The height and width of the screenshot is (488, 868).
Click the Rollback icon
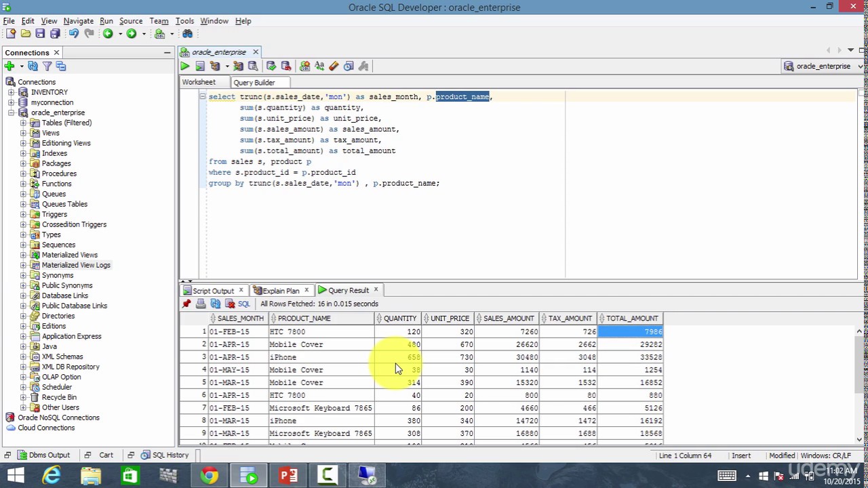tap(285, 66)
